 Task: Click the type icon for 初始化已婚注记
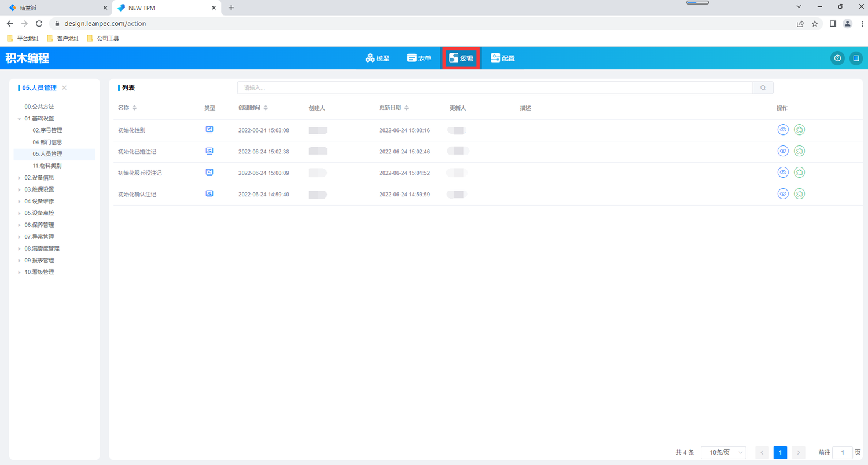tap(209, 151)
